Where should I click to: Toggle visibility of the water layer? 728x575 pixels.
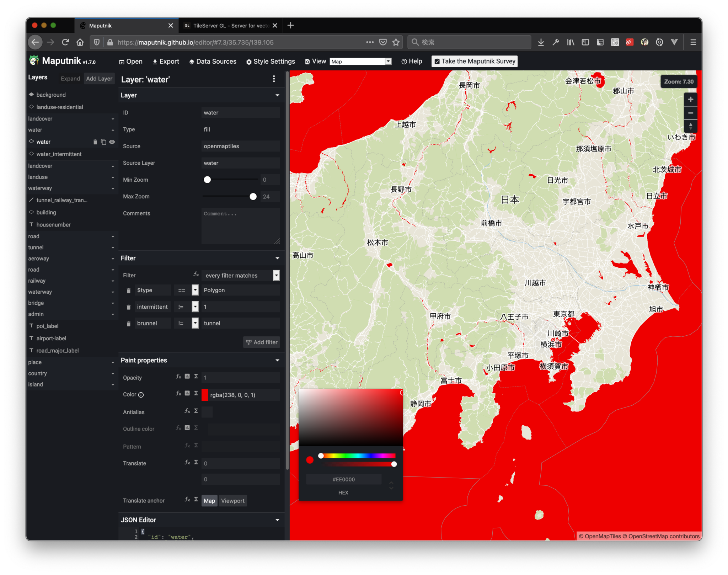(112, 142)
